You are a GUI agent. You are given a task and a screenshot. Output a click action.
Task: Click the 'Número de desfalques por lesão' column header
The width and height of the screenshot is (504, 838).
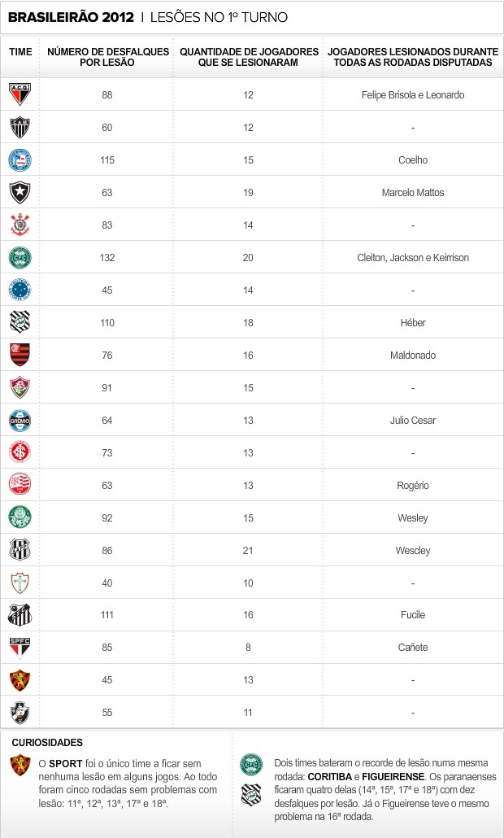108,57
